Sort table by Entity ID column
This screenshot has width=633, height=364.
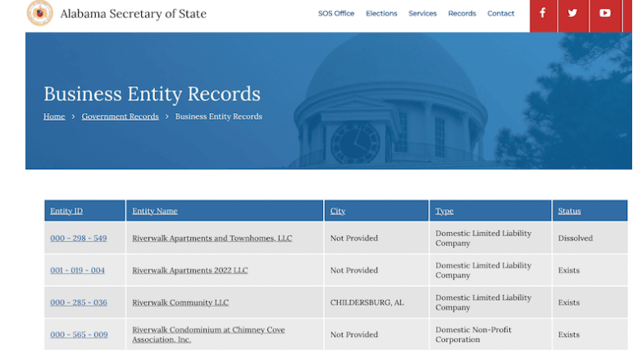(66, 211)
